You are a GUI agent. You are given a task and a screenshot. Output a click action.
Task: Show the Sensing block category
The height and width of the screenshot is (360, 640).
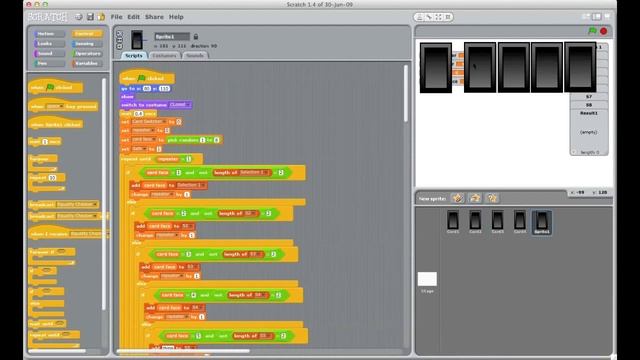[x=87, y=44]
